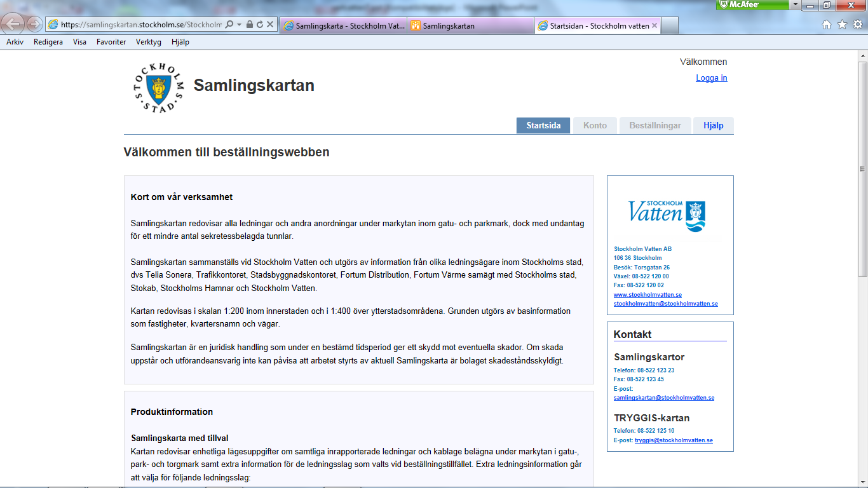The height and width of the screenshot is (488, 868).
Task: Switch to the Samlingskartan browser tab
Action: coord(470,26)
